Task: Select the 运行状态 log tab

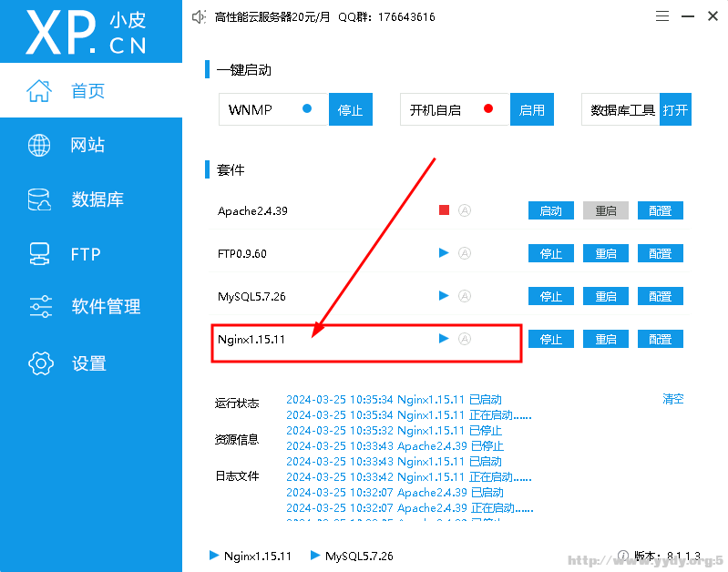Action: (x=237, y=403)
